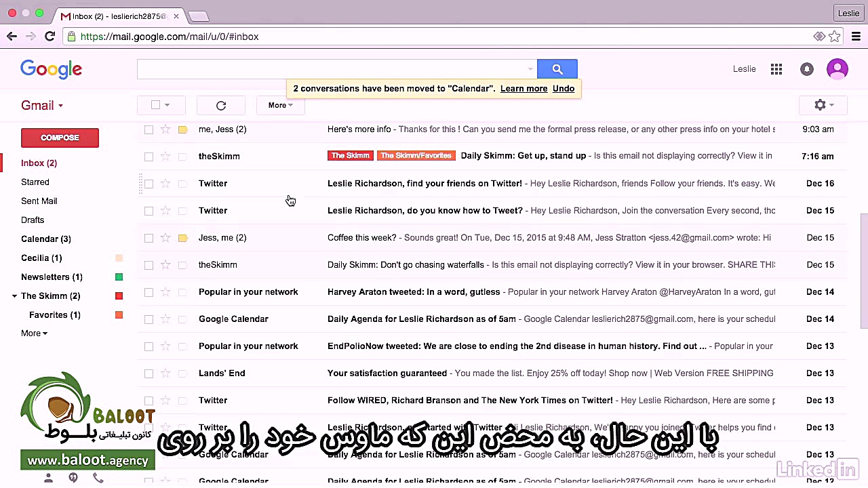Refresh the inbox with the reload icon
Image resolution: width=868 pixels, height=488 pixels.
(x=220, y=105)
